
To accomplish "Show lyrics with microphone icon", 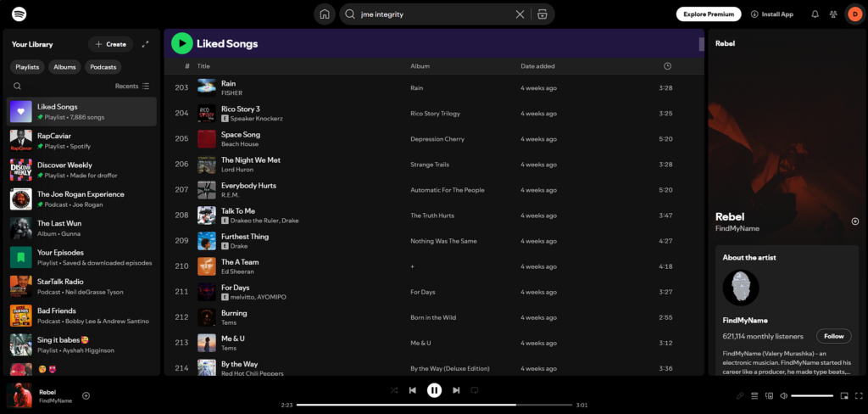I will coord(740,395).
